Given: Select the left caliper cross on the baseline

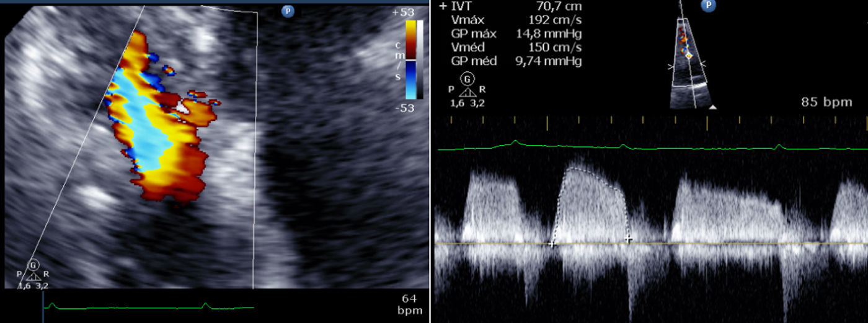Looking at the screenshot, I should (x=552, y=244).
